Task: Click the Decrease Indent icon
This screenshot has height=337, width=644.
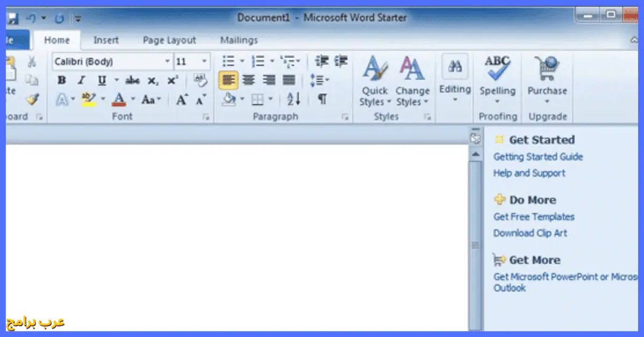Action: [x=321, y=61]
